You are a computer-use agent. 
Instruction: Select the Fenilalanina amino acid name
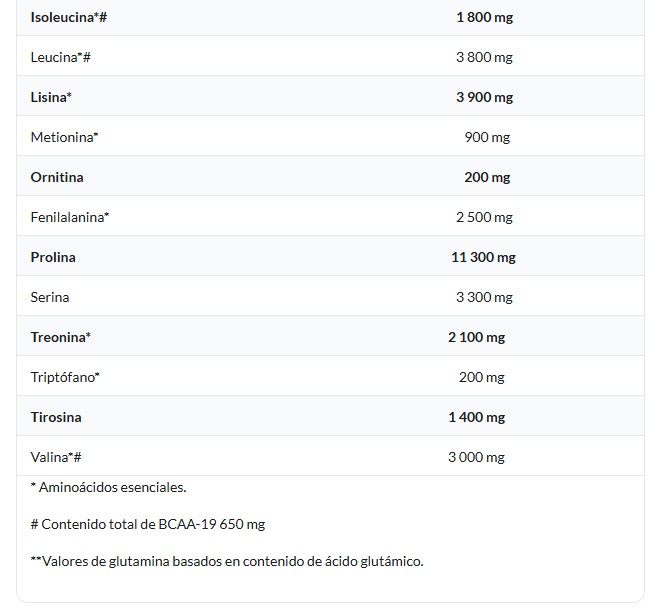tap(70, 217)
